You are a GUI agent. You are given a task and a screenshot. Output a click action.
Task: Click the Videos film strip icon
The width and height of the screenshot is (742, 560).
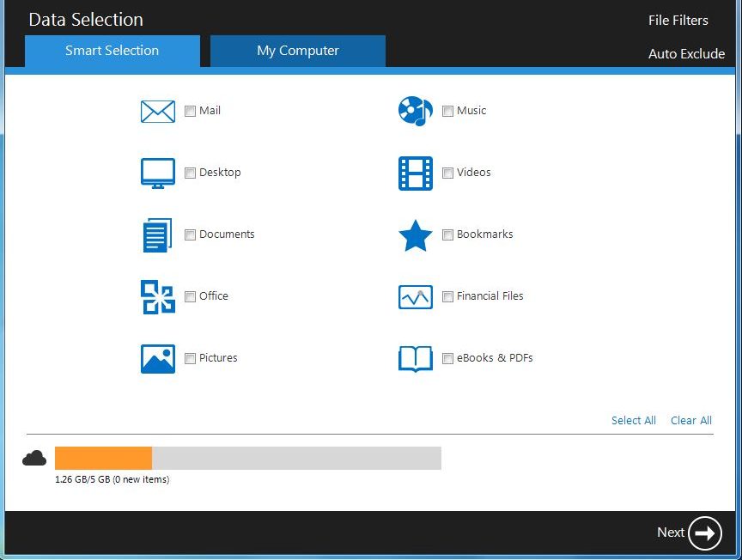pos(416,173)
